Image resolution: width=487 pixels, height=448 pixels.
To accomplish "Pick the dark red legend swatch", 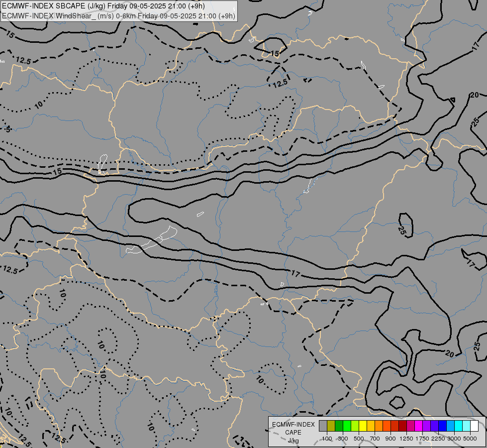I will [x=403, y=426].
